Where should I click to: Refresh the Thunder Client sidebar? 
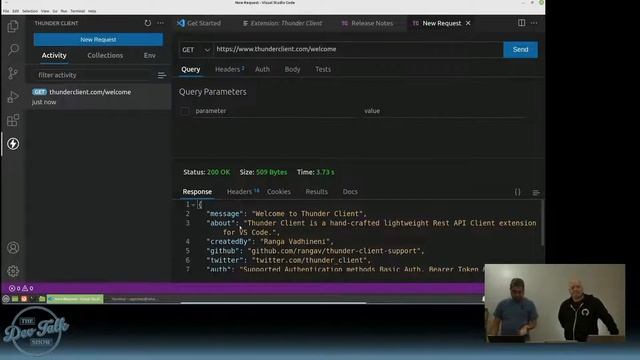pos(147,23)
